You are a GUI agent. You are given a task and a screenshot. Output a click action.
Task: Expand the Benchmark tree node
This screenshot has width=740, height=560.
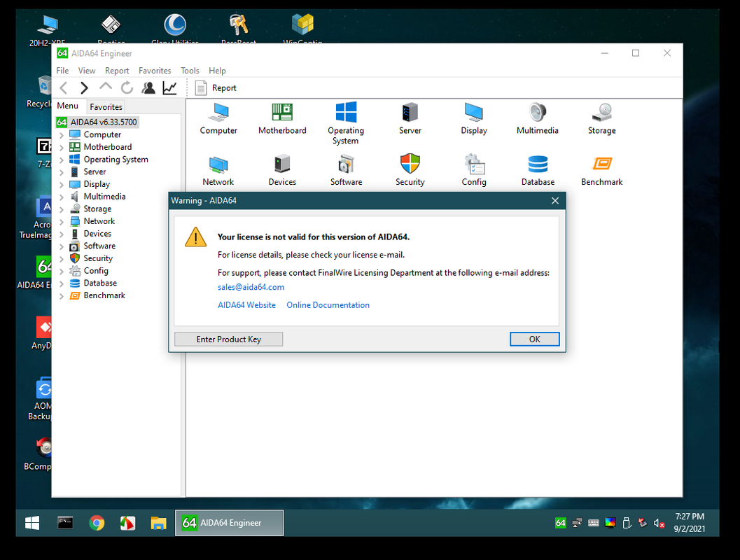tap(62, 296)
